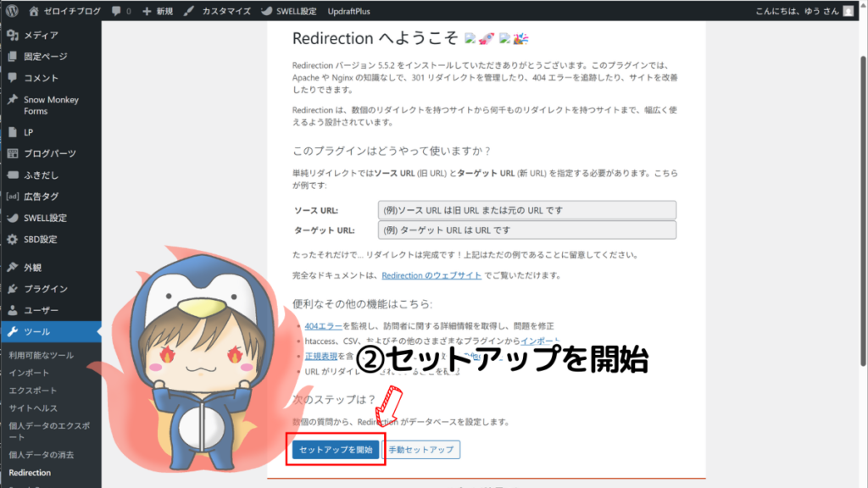Image resolution: width=868 pixels, height=488 pixels.
Task: Click the セットアップを開始 button
Action: coord(336,450)
